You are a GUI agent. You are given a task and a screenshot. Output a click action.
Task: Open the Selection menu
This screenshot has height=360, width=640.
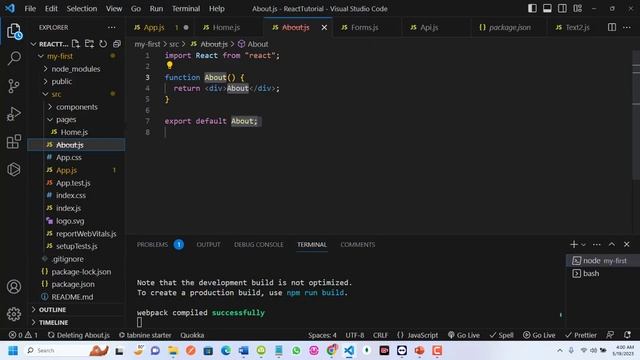pos(82,8)
